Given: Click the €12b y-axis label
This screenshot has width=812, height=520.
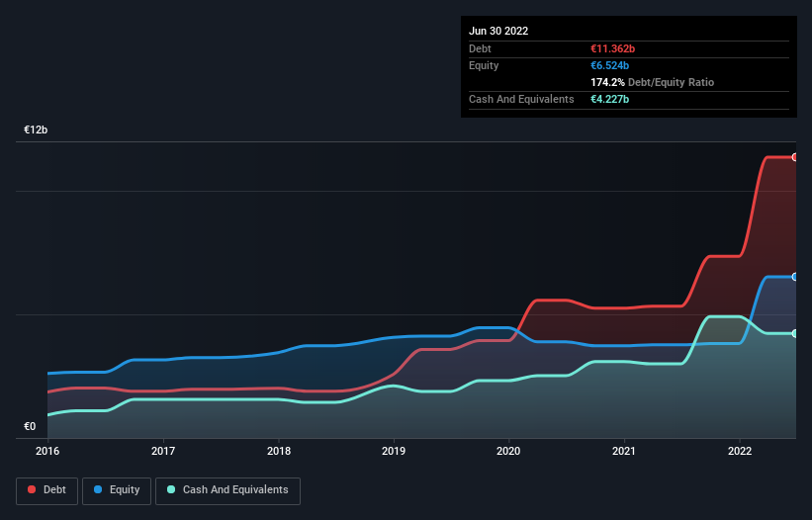Looking at the screenshot, I should pyautogui.click(x=36, y=130).
